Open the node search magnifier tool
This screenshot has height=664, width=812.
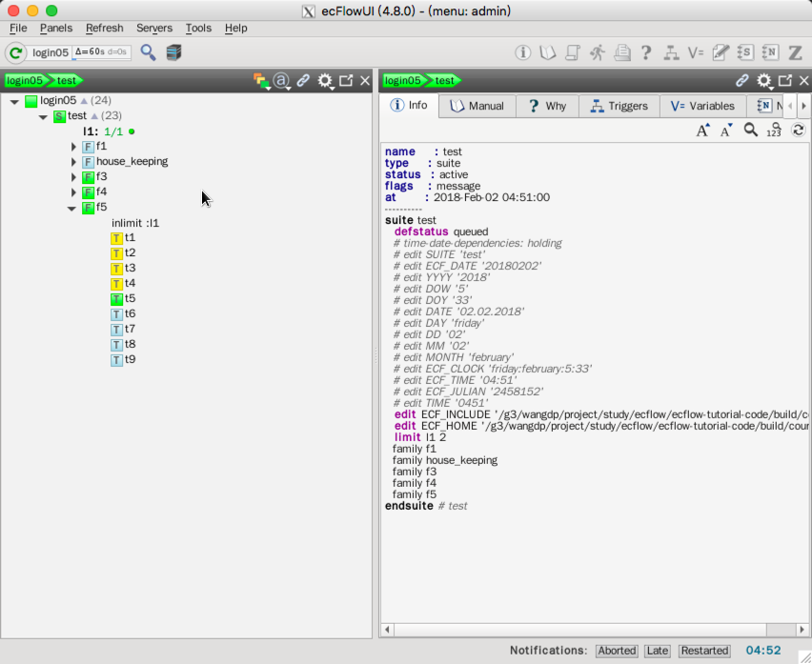148,52
